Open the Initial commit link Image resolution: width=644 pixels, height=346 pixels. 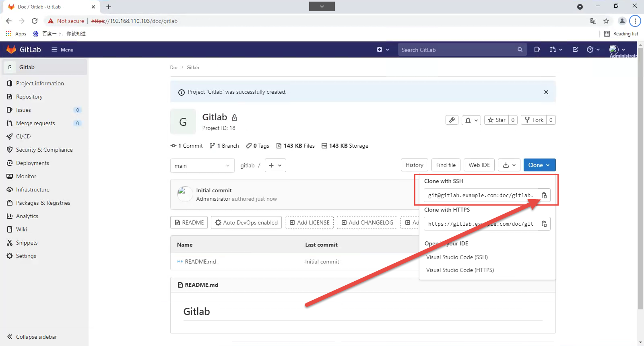214,190
